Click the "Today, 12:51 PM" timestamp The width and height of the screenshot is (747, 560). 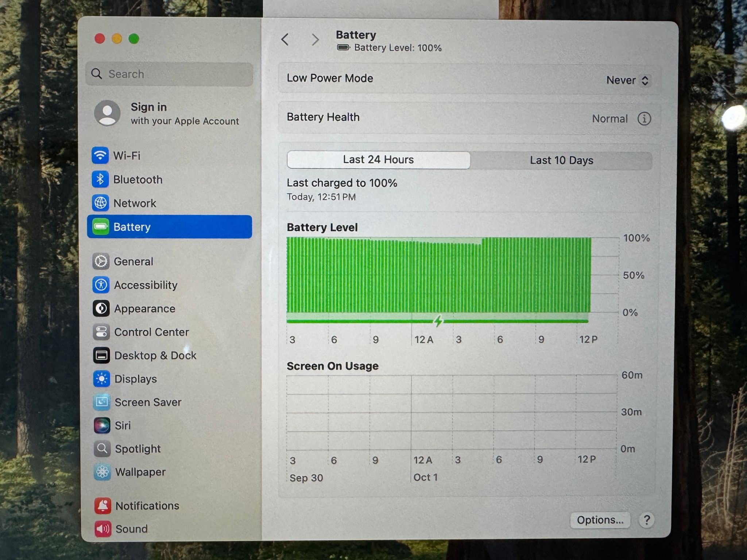[x=321, y=197]
